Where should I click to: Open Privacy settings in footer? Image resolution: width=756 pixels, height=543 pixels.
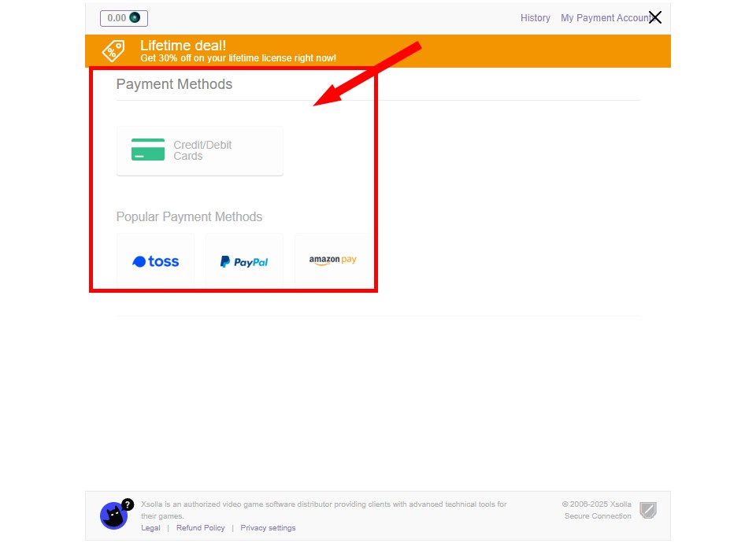(x=268, y=528)
